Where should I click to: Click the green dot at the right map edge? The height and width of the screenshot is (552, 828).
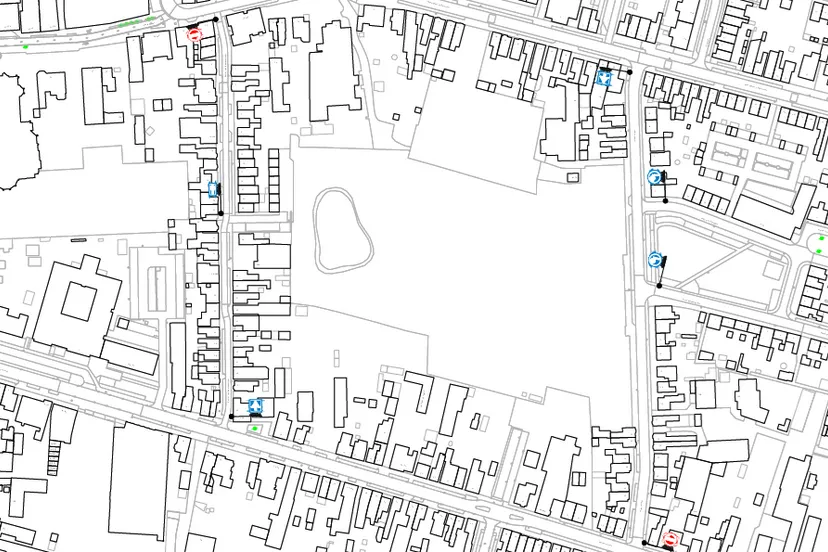coord(820,239)
